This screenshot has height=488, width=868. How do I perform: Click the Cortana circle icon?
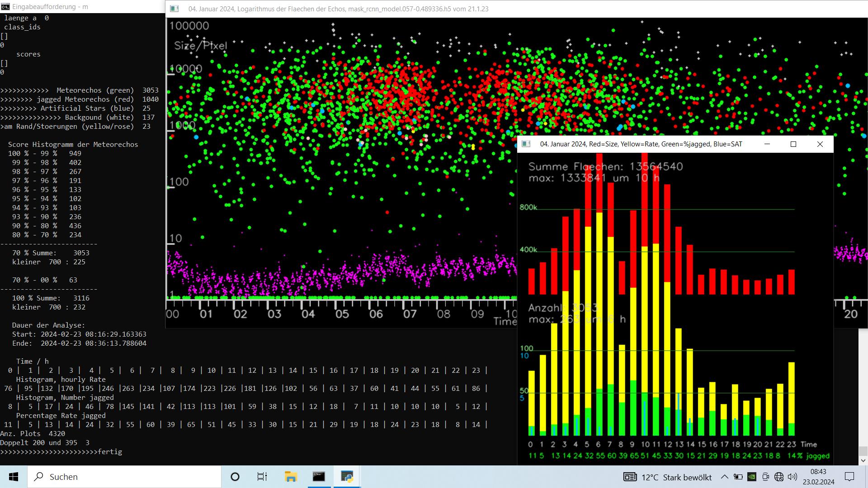[x=235, y=477]
